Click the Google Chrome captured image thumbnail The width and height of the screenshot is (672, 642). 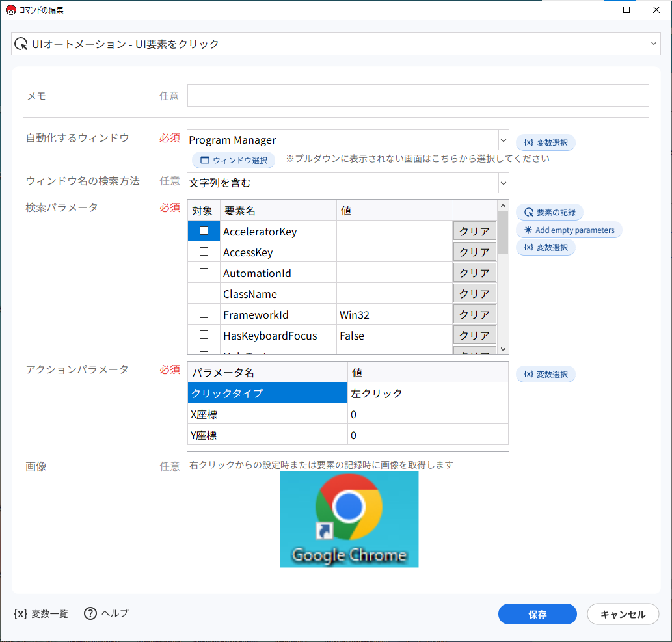pos(349,519)
